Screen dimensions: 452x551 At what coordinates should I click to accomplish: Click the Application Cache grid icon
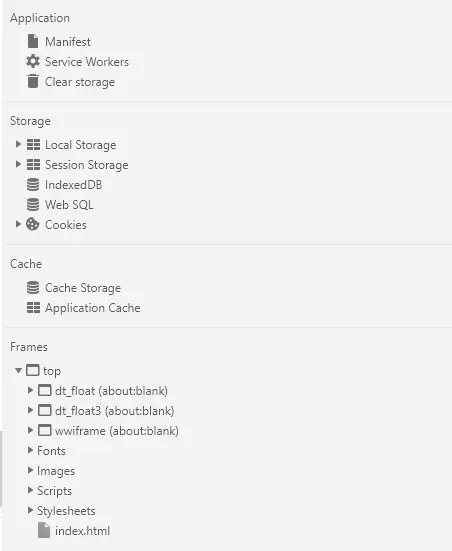coord(33,307)
